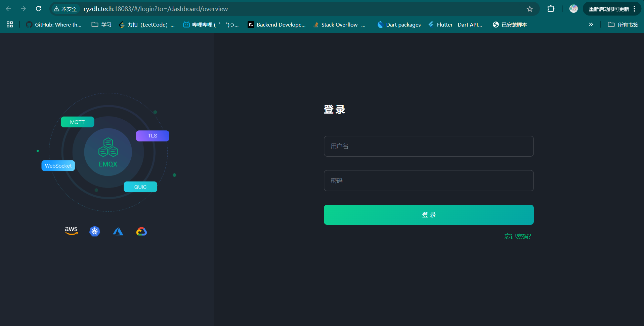Open the apps grid in bookmarks bar
This screenshot has width=644, height=326.
(x=10, y=25)
